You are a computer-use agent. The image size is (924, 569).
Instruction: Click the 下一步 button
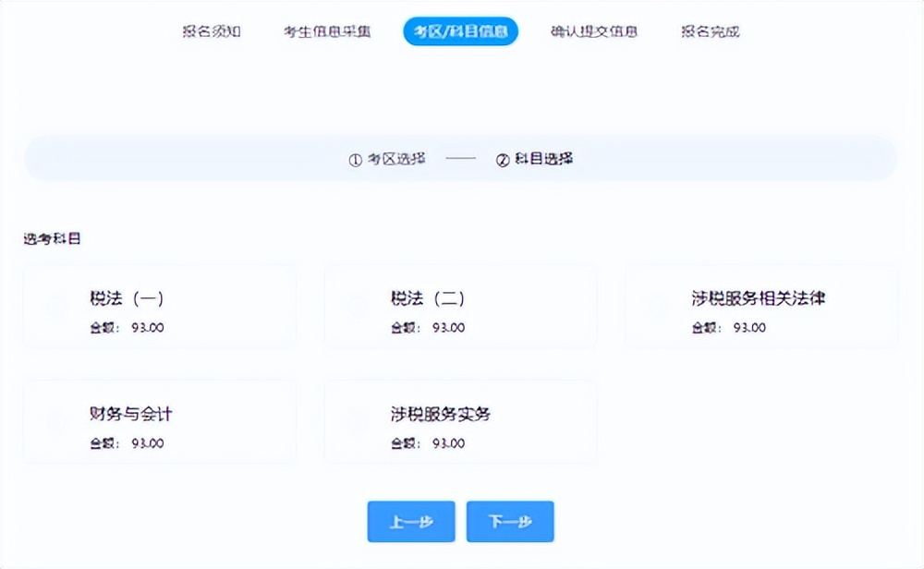tap(510, 521)
